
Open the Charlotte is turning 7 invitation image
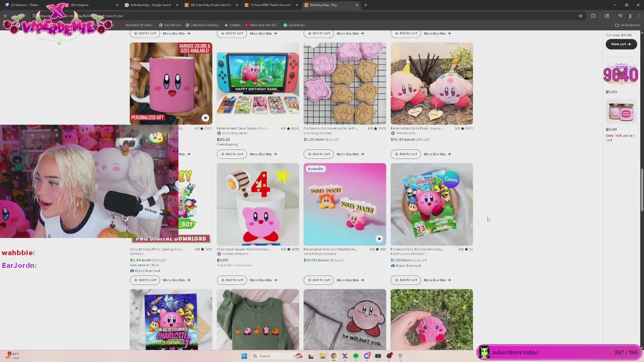pyautogui.click(x=171, y=319)
